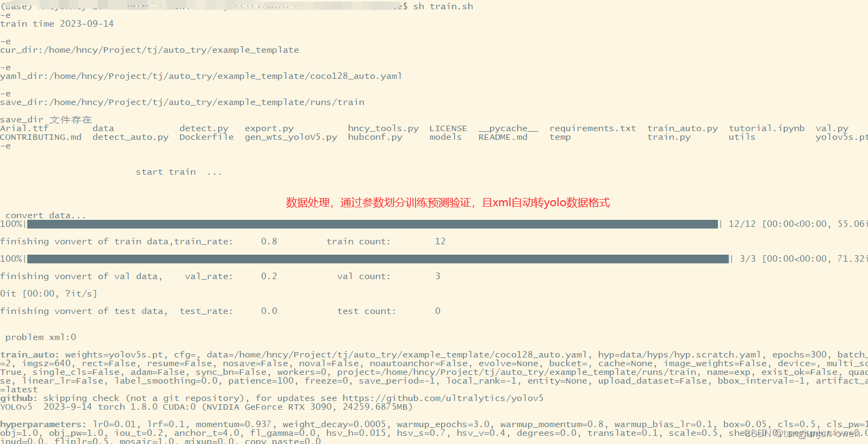Screen dimensions: 868x444
Task: Click the '12/12' progress counter
Action: 742,224
